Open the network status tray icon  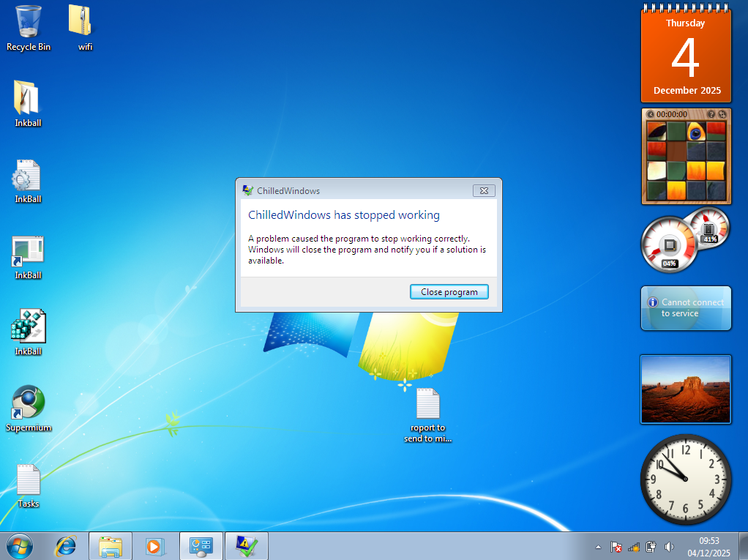pyautogui.click(x=634, y=547)
